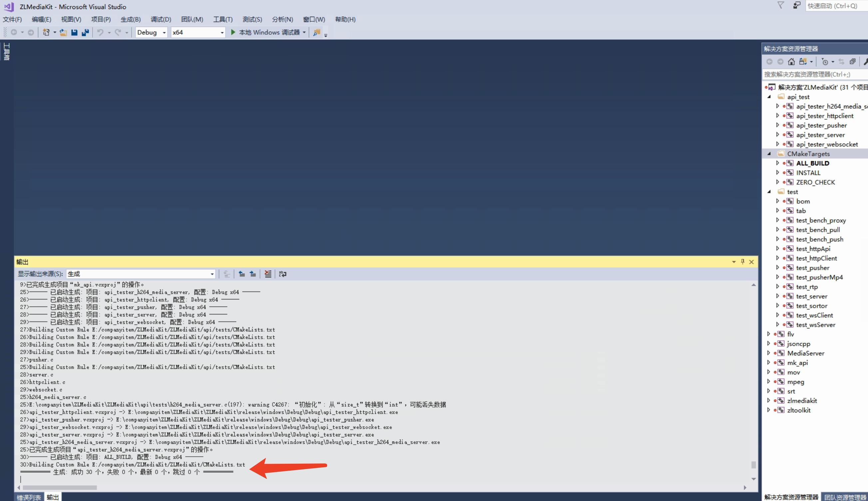
Task: Click Find in Files toolbar icon
Action: point(316,32)
